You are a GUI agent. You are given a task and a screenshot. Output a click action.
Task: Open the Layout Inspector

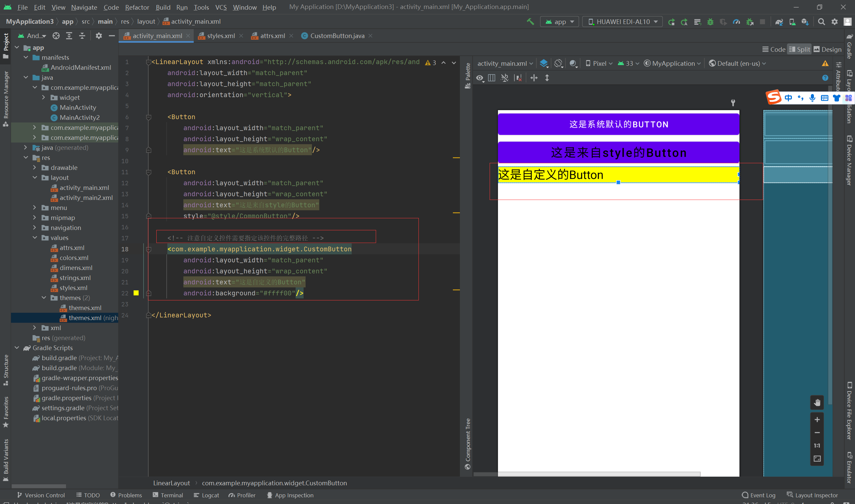[x=812, y=495]
